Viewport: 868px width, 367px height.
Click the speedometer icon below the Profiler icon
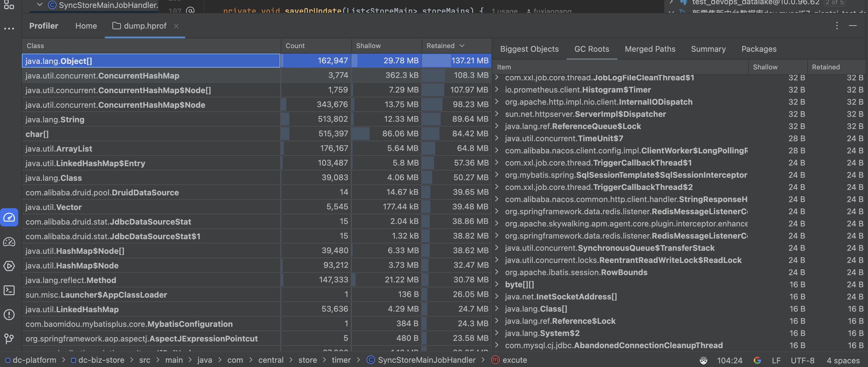9,242
